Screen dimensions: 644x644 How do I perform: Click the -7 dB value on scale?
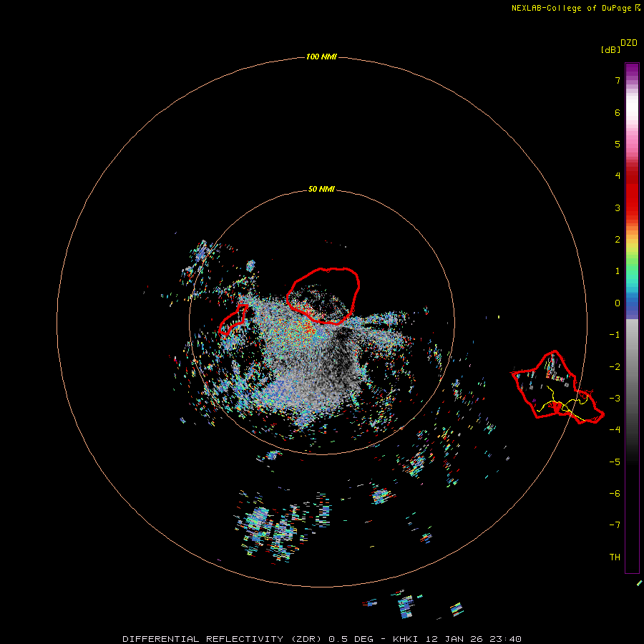coord(615,525)
